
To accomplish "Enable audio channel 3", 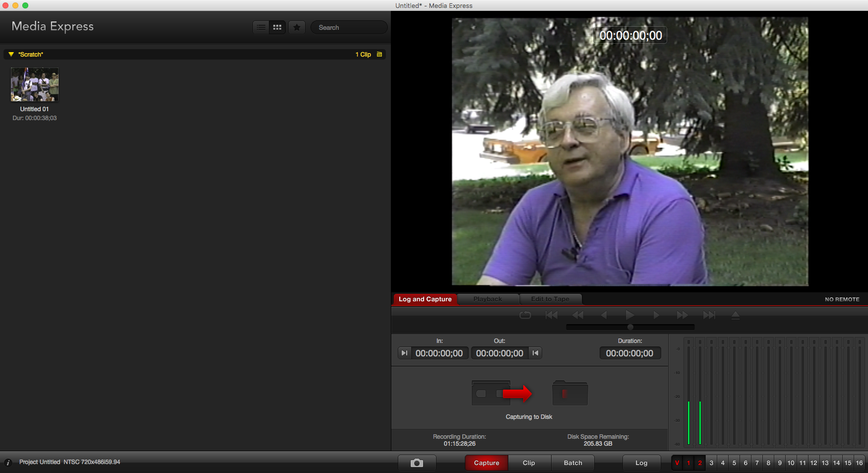I will [x=711, y=463].
